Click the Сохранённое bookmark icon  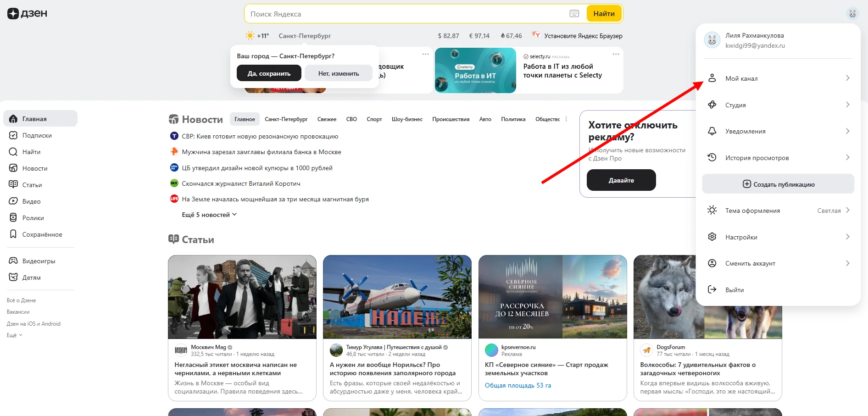(x=13, y=234)
